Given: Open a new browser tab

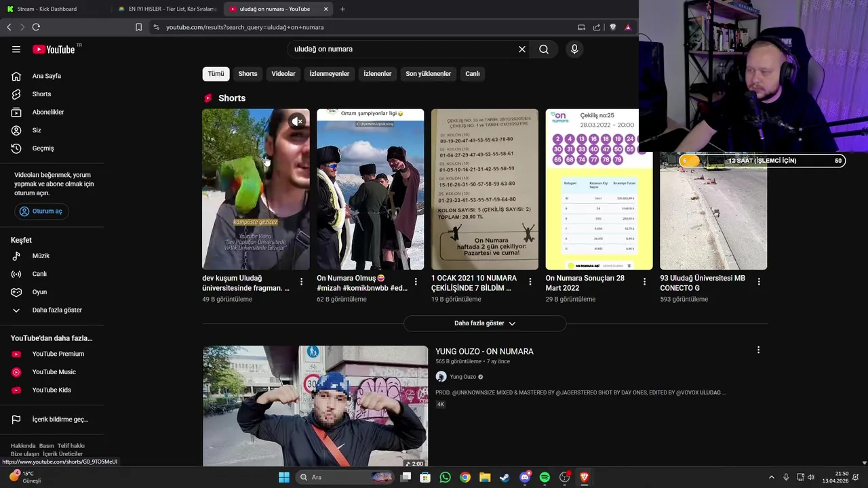Looking at the screenshot, I should [x=342, y=9].
